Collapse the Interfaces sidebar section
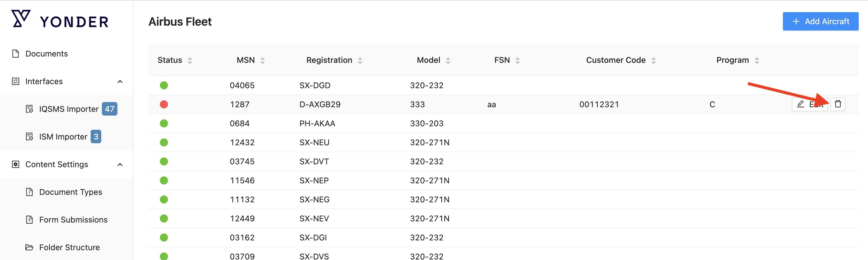Screen dimensions: 868x260 (120, 82)
